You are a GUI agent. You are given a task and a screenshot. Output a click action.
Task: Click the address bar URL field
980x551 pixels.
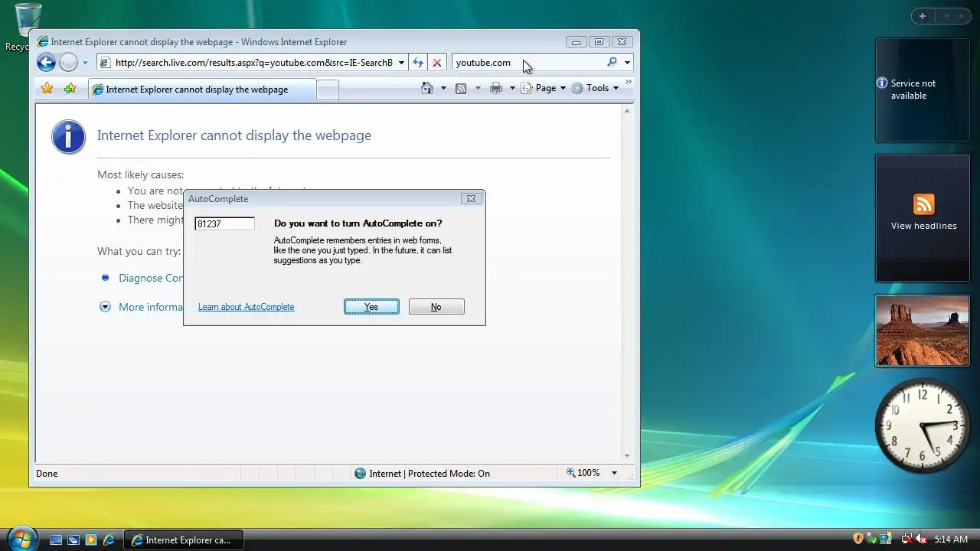click(x=252, y=63)
